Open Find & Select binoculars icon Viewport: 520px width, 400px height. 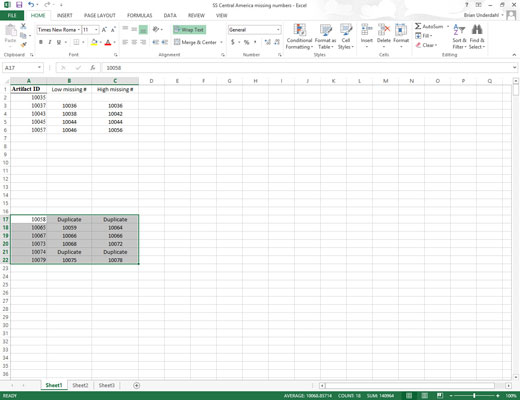477,30
